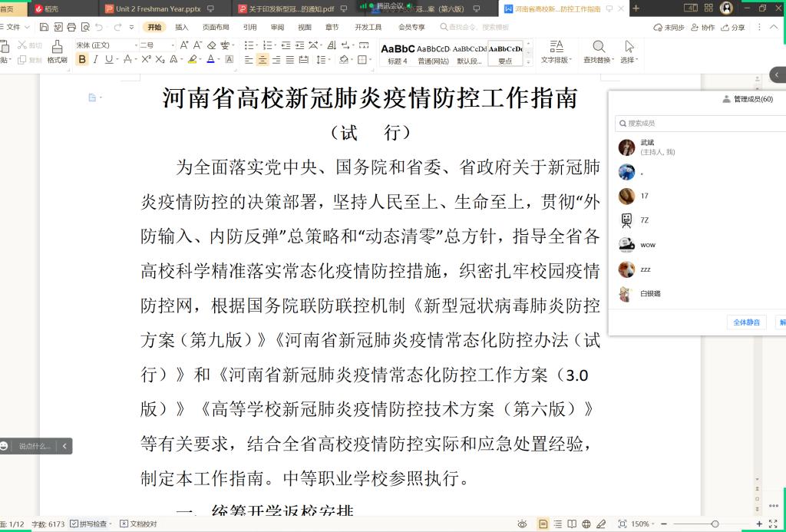Click the bulleted list icon

(249, 45)
